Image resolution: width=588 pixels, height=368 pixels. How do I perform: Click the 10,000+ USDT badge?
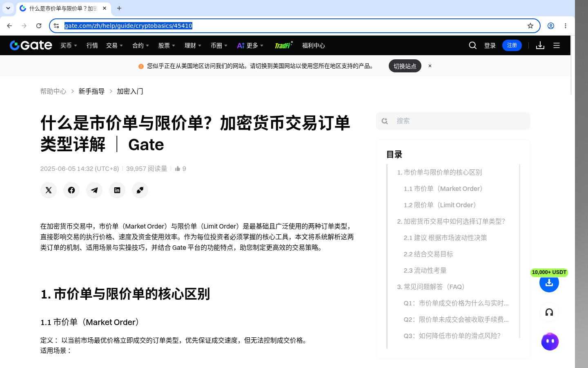[x=549, y=272]
